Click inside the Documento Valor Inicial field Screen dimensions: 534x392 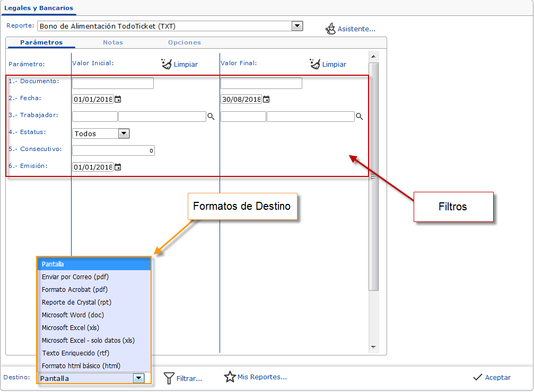(112, 83)
